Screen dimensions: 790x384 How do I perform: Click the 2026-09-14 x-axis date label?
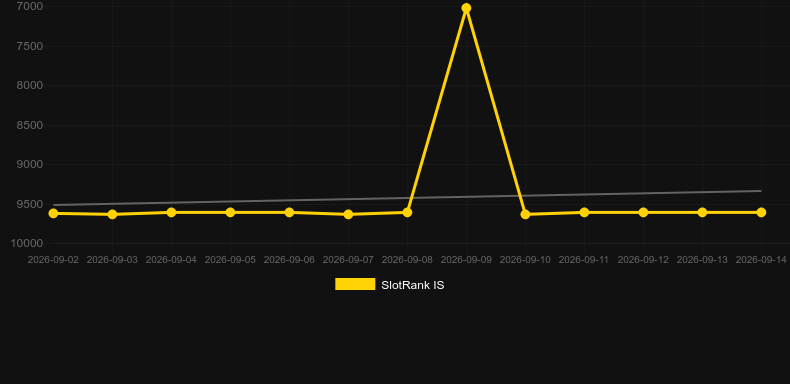tap(761, 260)
